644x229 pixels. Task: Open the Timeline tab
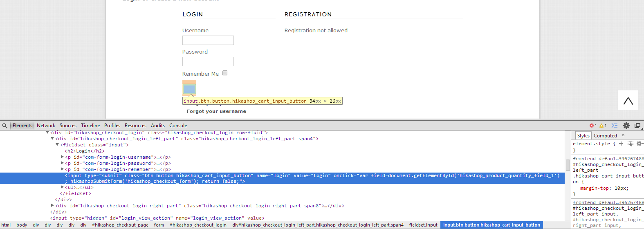point(90,126)
